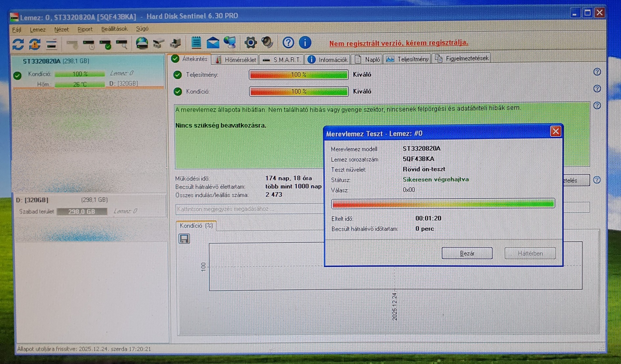Click the speaker sound icon

coord(267,43)
